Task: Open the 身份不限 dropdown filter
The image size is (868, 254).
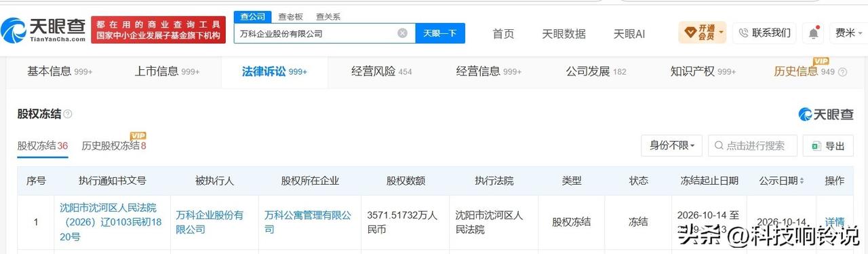Action: click(x=671, y=145)
